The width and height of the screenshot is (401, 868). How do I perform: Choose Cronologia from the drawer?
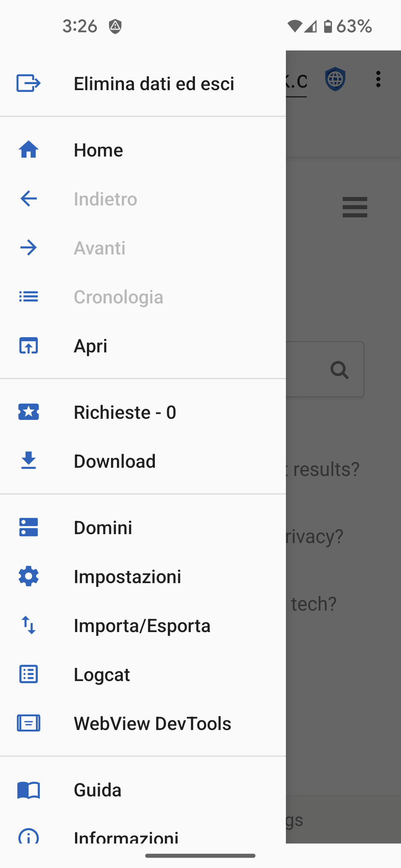pyautogui.click(x=118, y=297)
